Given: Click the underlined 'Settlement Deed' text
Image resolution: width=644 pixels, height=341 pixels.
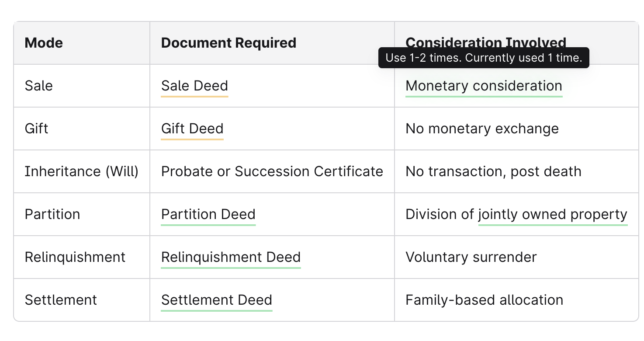Looking at the screenshot, I should coord(217,300).
